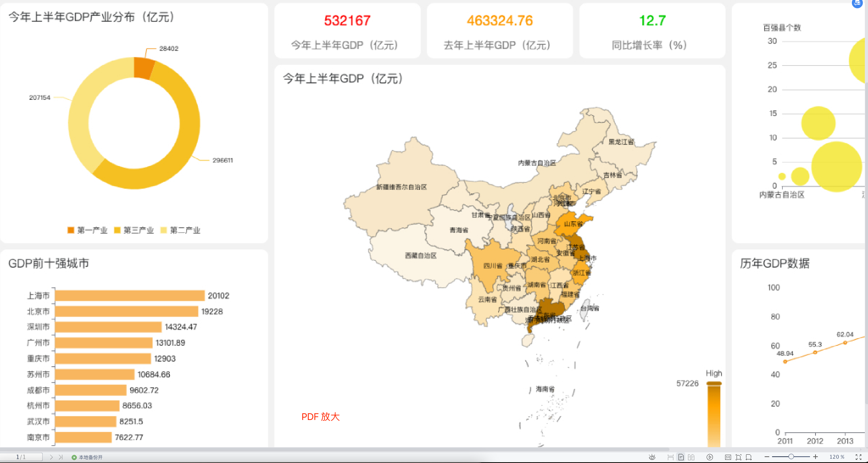Click the 1/1 page number field
Image resolution: width=868 pixels, height=463 pixels.
[x=21, y=457]
